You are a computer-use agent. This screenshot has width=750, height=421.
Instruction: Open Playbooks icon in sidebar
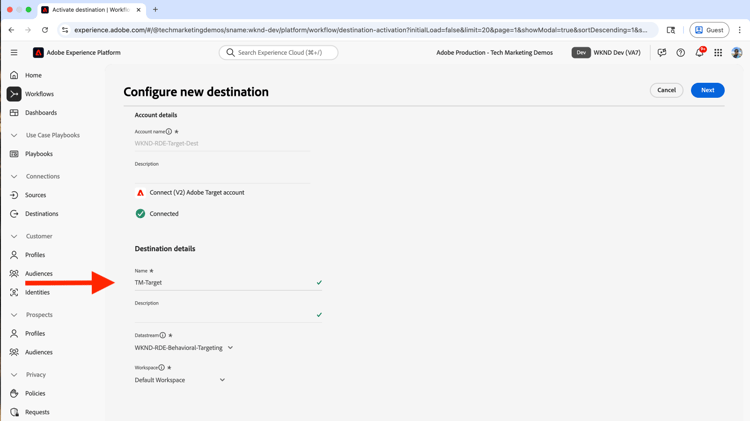(x=14, y=154)
